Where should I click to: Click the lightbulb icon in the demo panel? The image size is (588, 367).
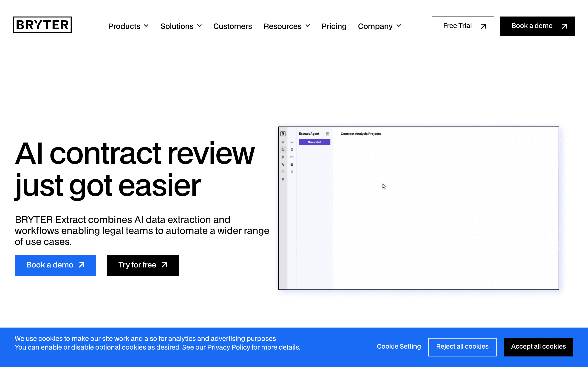[x=292, y=172]
